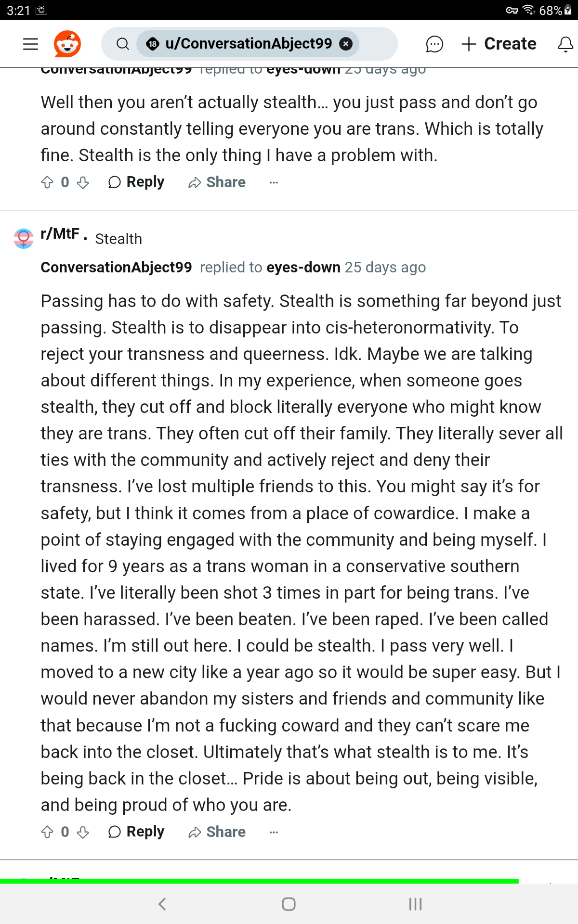Open the notifications bell
This screenshot has width=578, height=924.
565,44
